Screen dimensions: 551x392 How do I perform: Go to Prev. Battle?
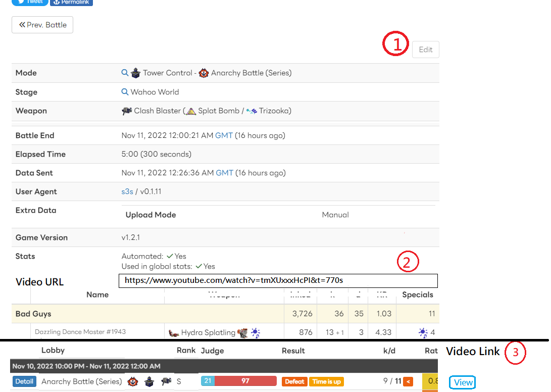(x=42, y=24)
